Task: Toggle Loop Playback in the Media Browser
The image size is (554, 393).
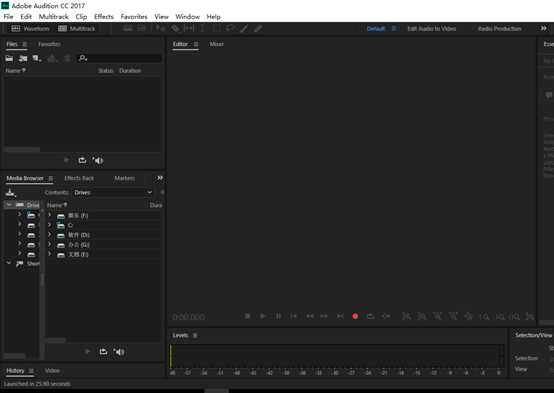Action: pyautogui.click(x=103, y=352)
